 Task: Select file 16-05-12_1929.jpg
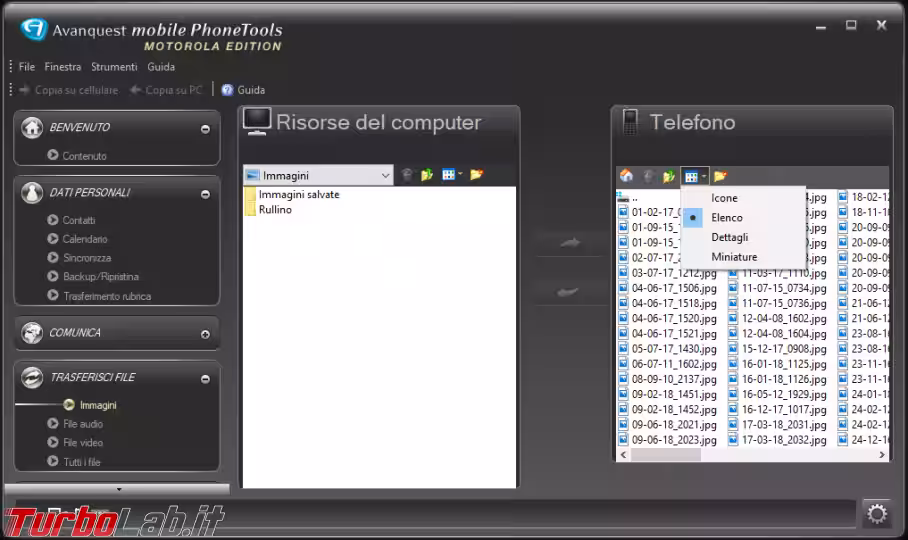(784, 394)
